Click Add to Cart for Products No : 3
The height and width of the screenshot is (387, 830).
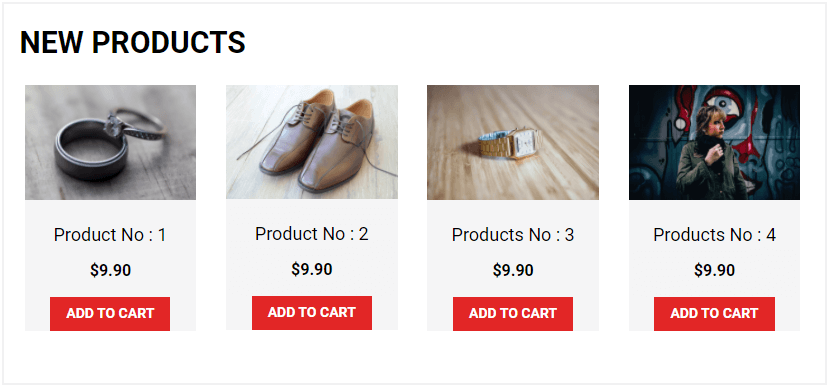[x=513, y=313]
